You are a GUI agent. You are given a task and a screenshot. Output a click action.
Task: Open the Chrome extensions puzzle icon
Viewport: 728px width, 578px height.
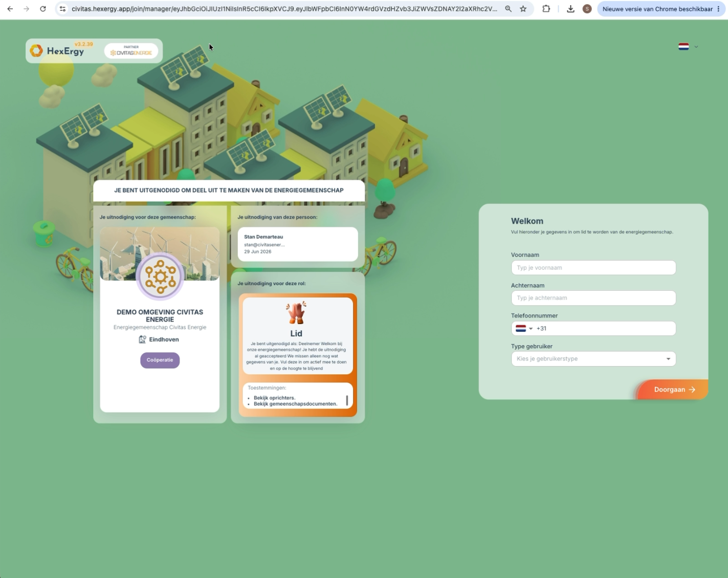coord(546,9)
